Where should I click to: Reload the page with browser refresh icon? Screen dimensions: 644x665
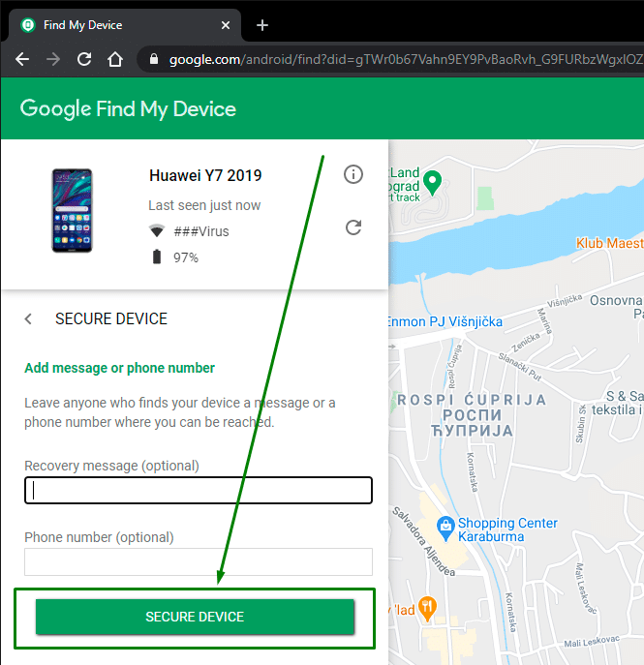(84, 59)
